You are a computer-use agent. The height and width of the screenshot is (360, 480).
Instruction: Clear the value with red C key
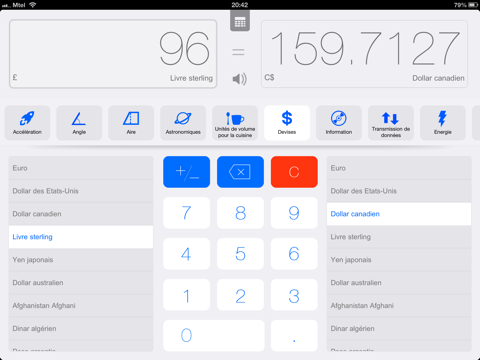coord(294,172)
